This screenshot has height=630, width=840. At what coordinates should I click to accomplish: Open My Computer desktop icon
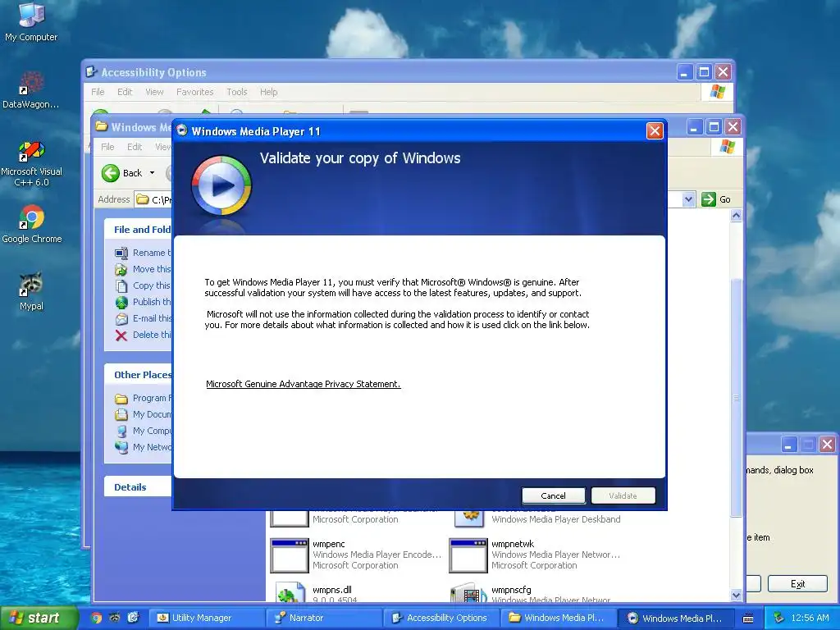[31, 21]
